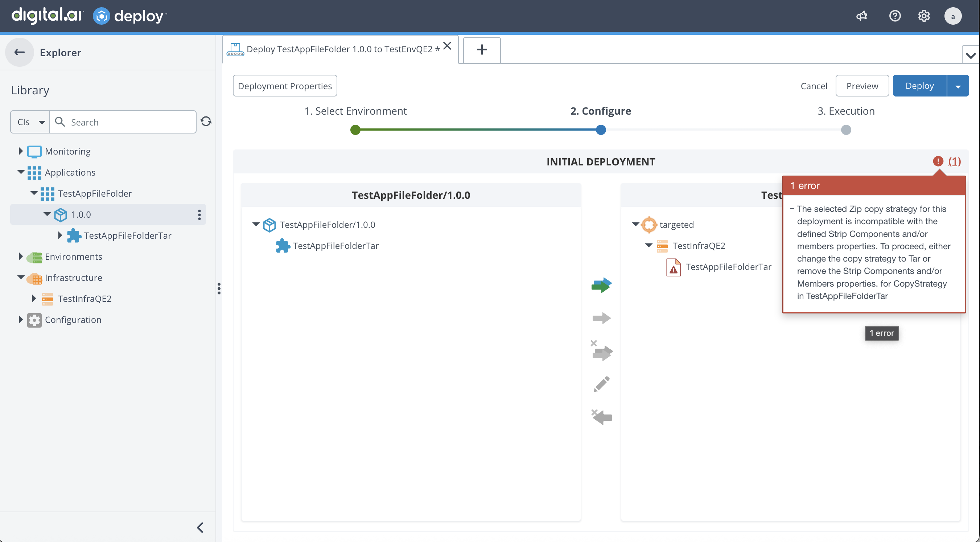Click the Deployment Properties button
980x542 pixels.
[285, 86]
